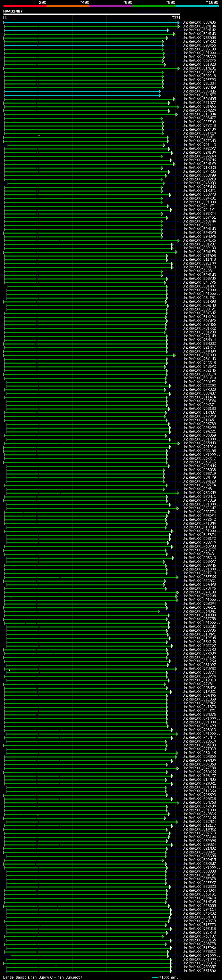222x980 pixels.
Task: Select hit label UniRef100_Q5IWZ8
Action: click(x=199, y=64)
